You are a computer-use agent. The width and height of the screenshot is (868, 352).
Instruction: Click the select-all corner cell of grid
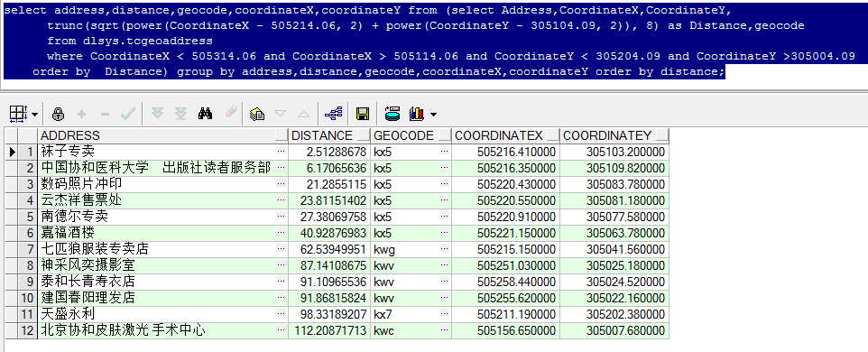point(11,135)
